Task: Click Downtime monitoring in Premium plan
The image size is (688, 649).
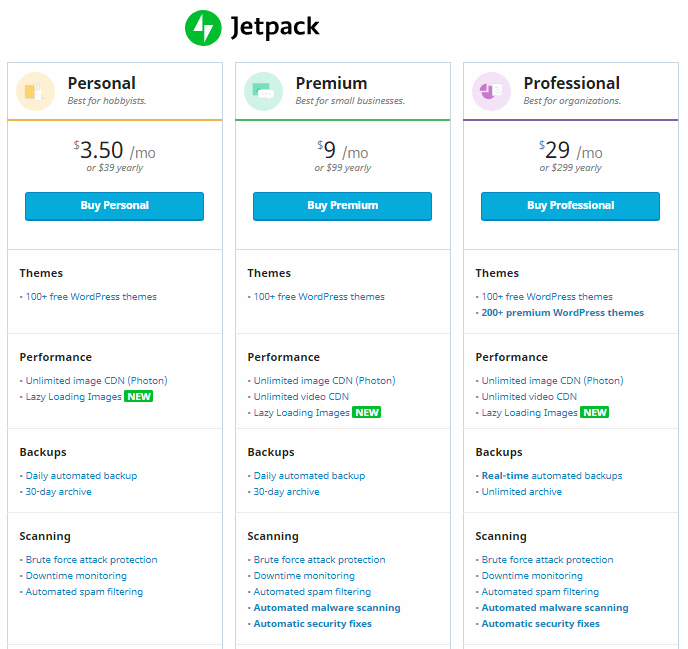Action: point(304,576)
